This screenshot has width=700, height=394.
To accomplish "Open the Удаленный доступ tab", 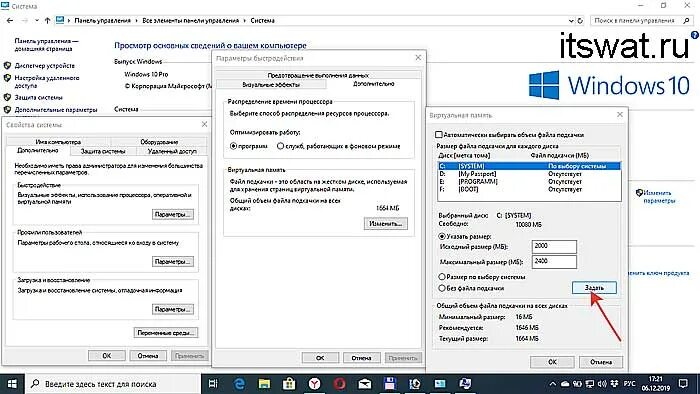I will (x=172, y=151).
